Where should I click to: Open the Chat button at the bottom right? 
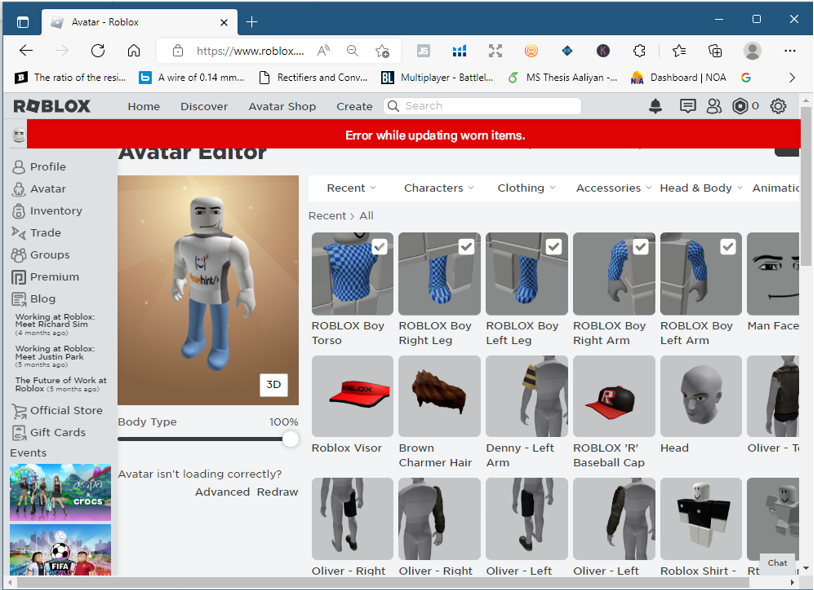point(777,563)
